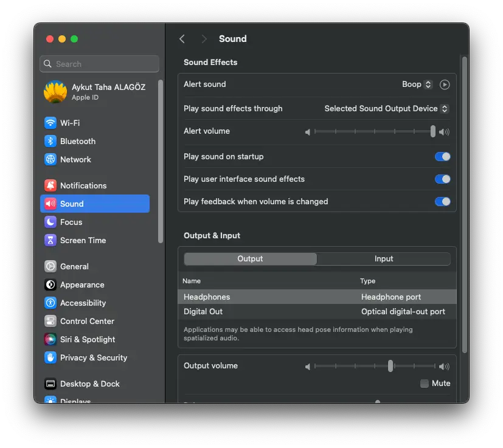The image size is (503, 448).
Task: Open the Alert sound Boop dropdown
Action: coord(417,84)
